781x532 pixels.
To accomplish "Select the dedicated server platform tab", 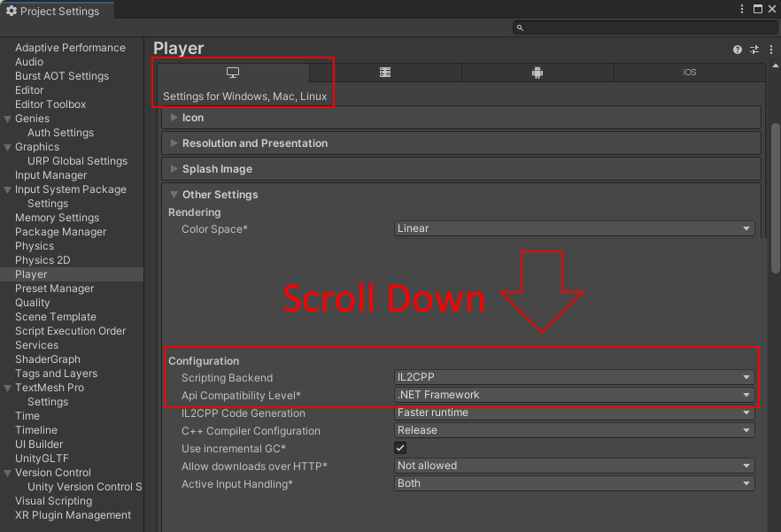I will pos(385,73).
